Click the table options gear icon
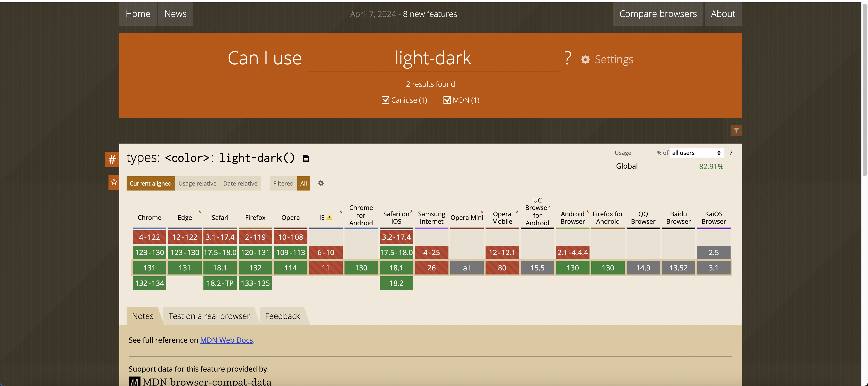 pyautogui.click(x=321, y=184)
